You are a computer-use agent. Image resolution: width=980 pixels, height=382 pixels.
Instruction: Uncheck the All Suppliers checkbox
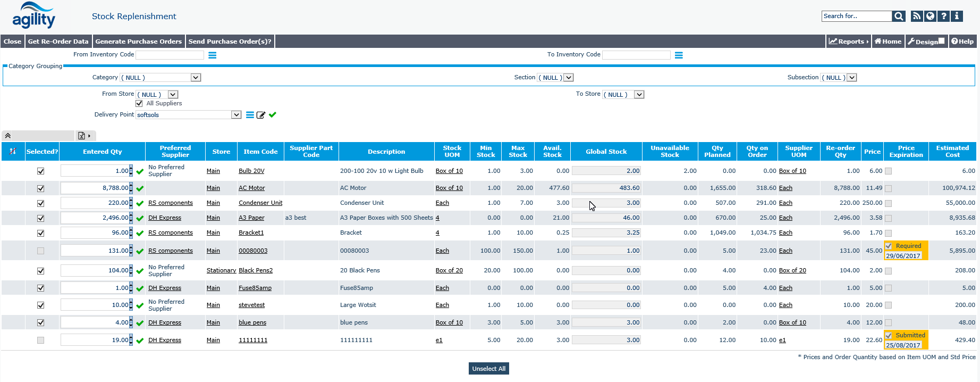click(x=139, y=104)
